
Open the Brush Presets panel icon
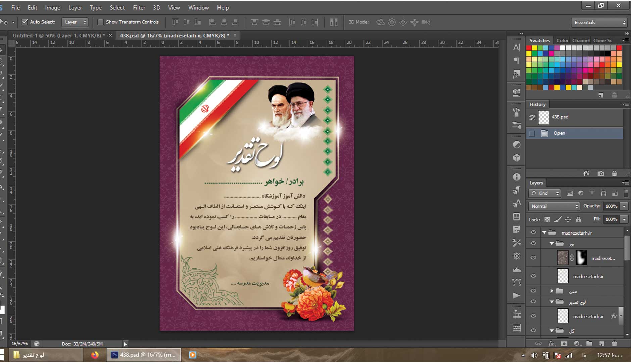tap(517, 125)
